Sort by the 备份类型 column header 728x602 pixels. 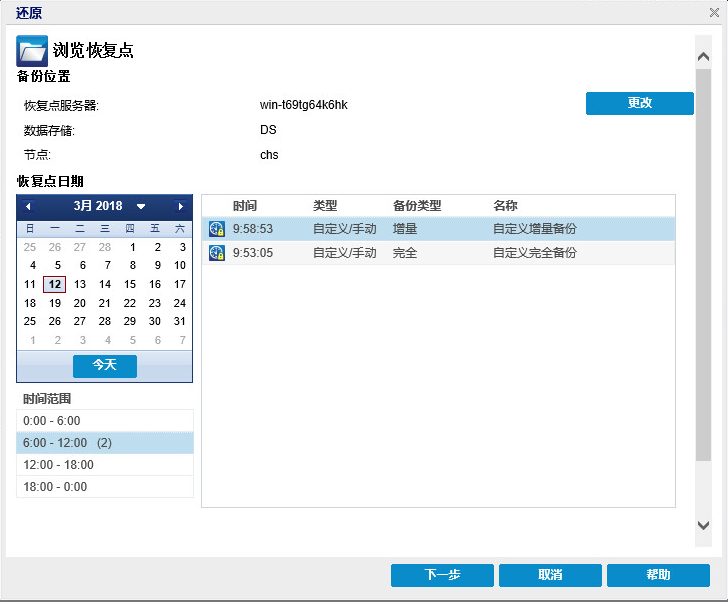(417, 206)
